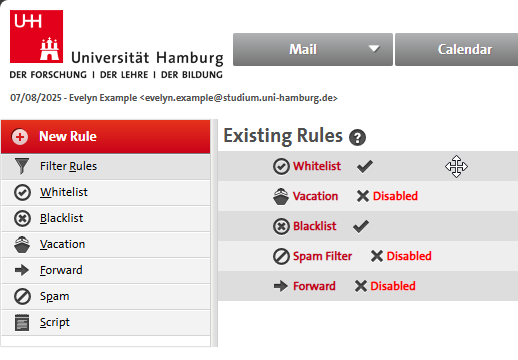The image size is (518, 360).
Task: Click the arrow icon next to sidebar Forward
Action: pyautogui.click(x=22, y=270)
